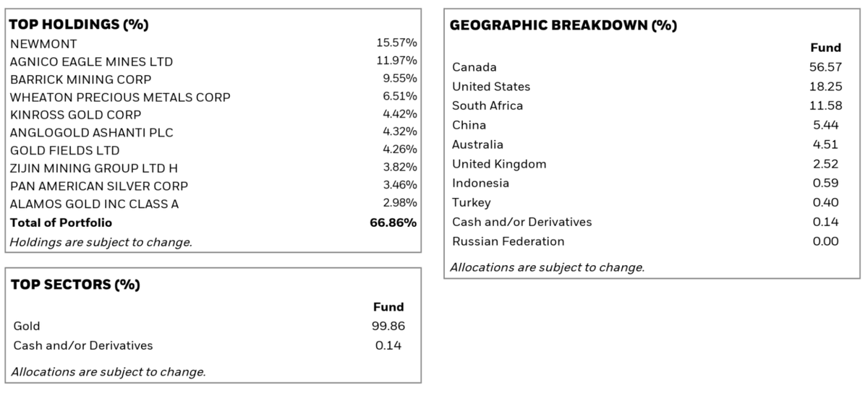Viewport: 868px width, 393px height.
Task: Click the NEWMONT holding row
Action: coord(213,44)
